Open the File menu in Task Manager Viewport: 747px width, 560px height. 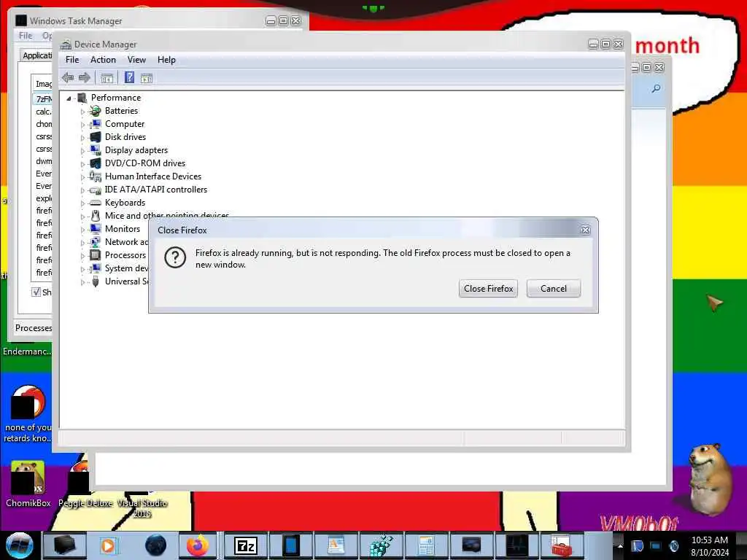pyautogui.click(x=26, y=36)
